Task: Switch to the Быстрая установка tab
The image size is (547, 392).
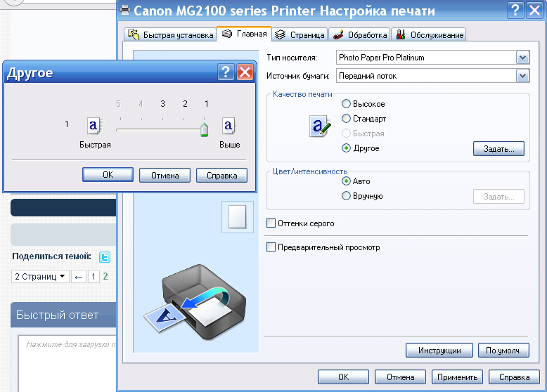Action: tap(170, 35)
